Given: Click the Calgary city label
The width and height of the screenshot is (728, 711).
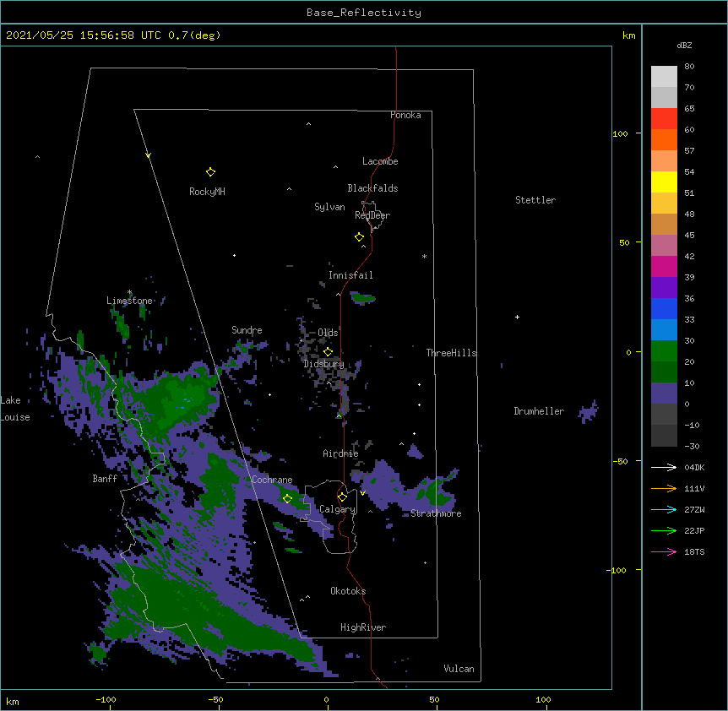Looking at the screenshot, I should (337, 509).
